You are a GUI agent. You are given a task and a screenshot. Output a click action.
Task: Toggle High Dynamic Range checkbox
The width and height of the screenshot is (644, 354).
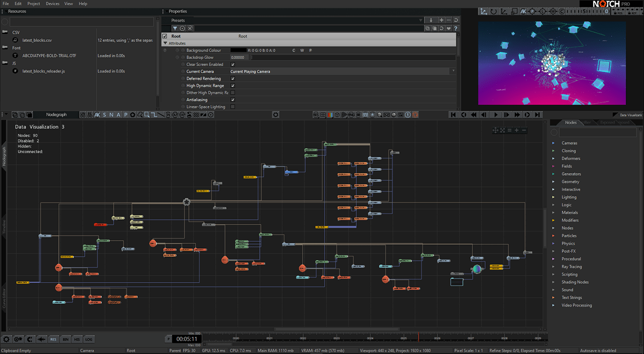click(x=232, y=85)
